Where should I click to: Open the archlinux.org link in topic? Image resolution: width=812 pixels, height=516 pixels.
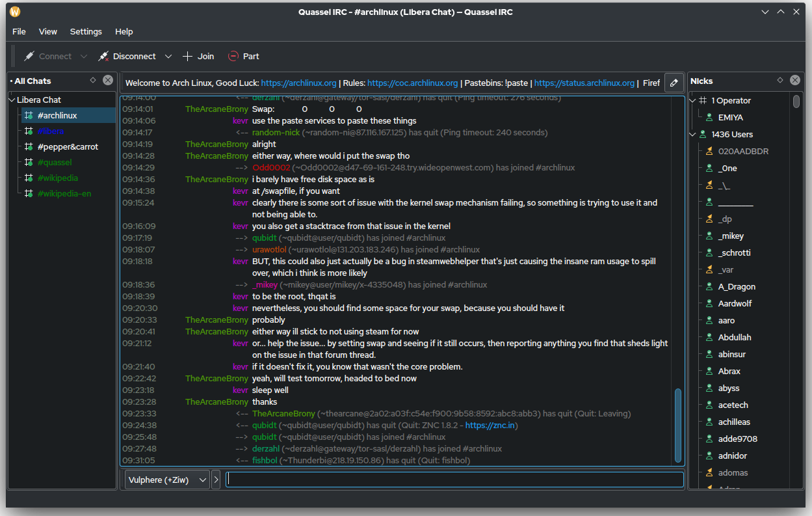point(298,83)
